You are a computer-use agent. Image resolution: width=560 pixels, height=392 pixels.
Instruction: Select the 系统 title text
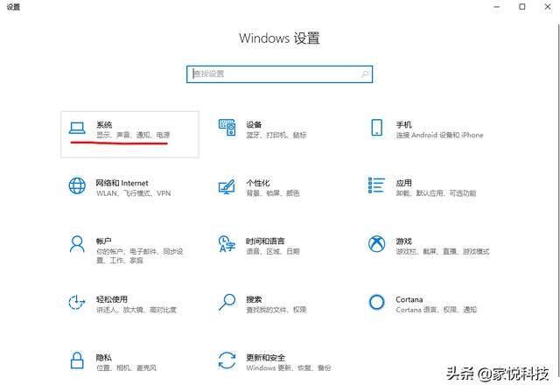[104, 124]
